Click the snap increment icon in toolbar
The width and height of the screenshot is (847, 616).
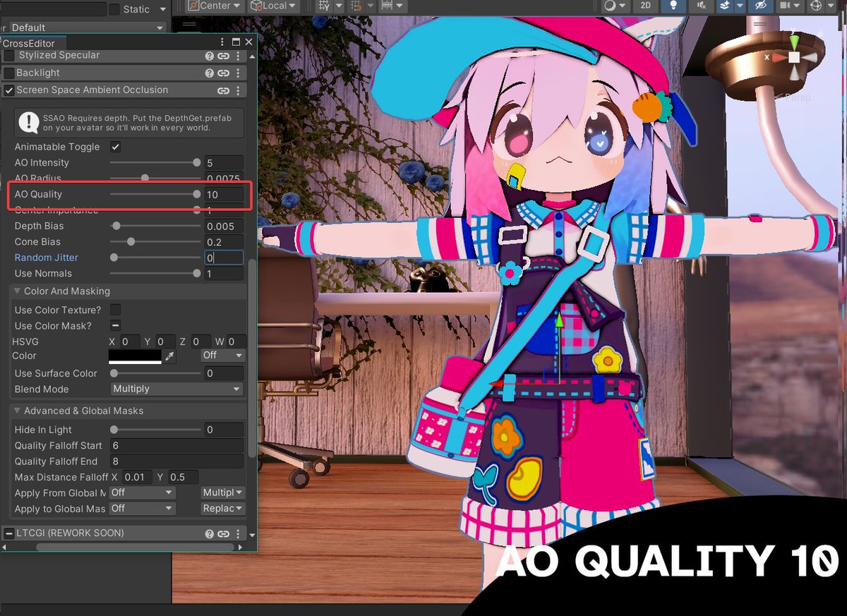pos(355,6)
